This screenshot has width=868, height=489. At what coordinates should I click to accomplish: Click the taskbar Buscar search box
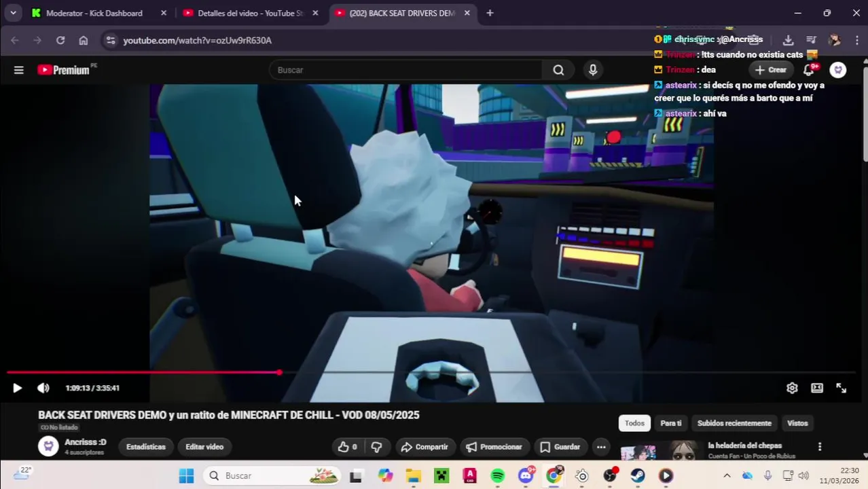point(272,475)
